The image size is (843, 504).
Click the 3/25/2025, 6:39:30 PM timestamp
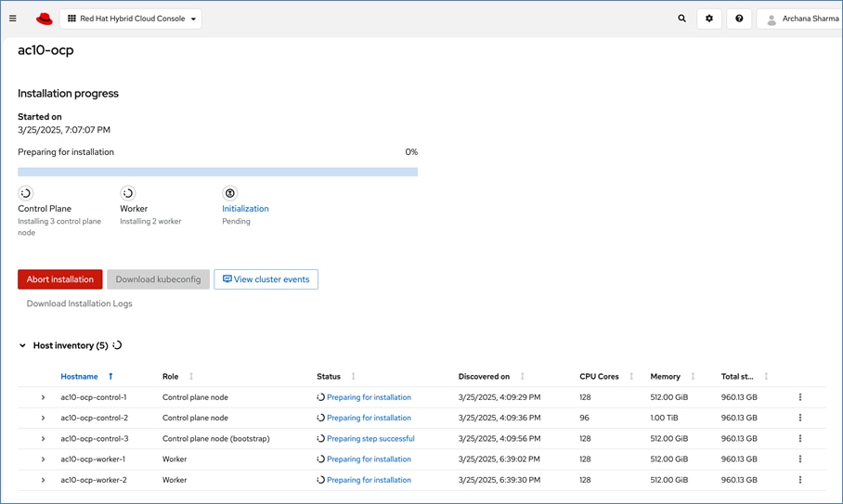coord(499,480)
